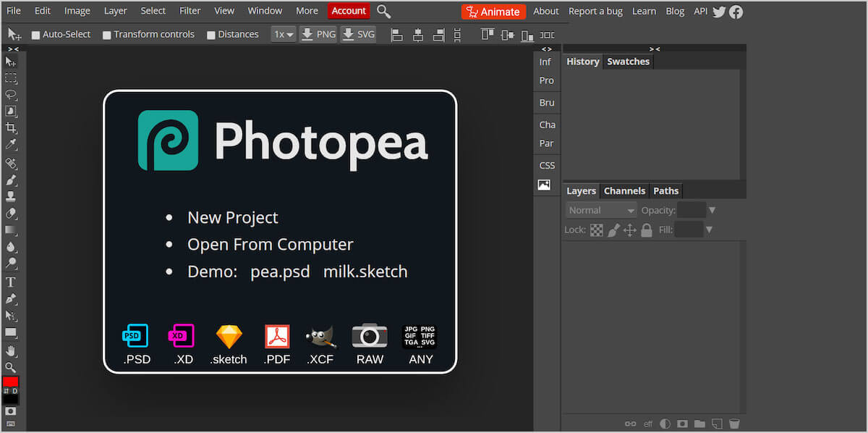Viewport: 868px width, 433px height.
Task: Open the pea.psd demo
Action: point(280,272)
